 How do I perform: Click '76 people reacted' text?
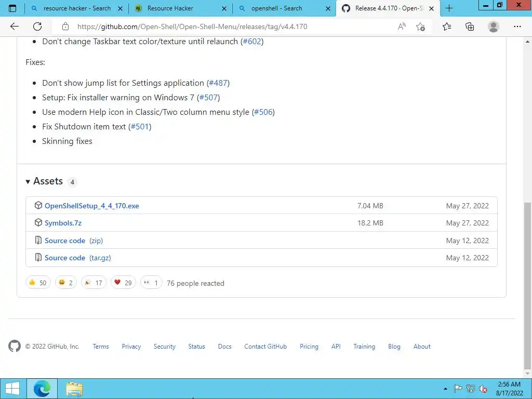(x=195, y=283)
